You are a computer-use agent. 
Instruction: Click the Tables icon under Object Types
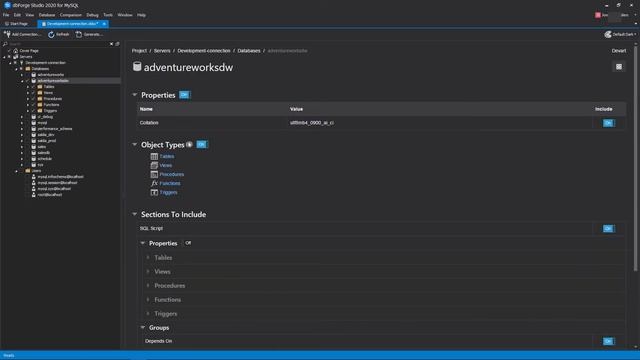(x=154, y=156)
